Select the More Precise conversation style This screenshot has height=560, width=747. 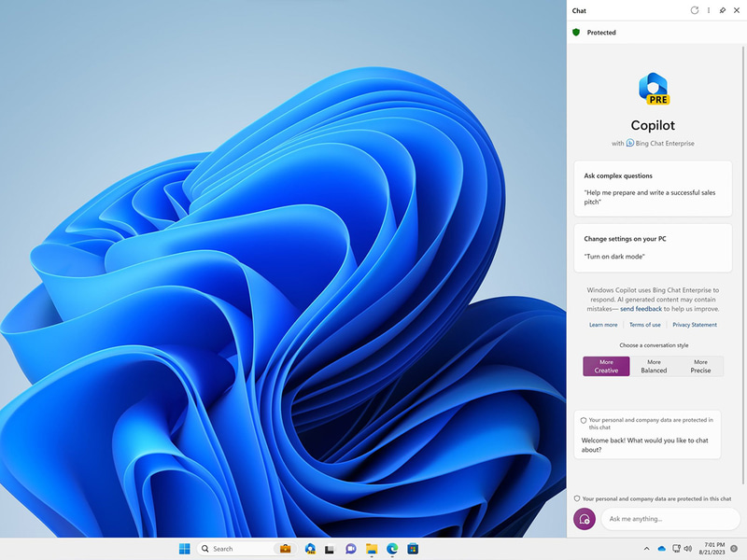tap(701, 366)
